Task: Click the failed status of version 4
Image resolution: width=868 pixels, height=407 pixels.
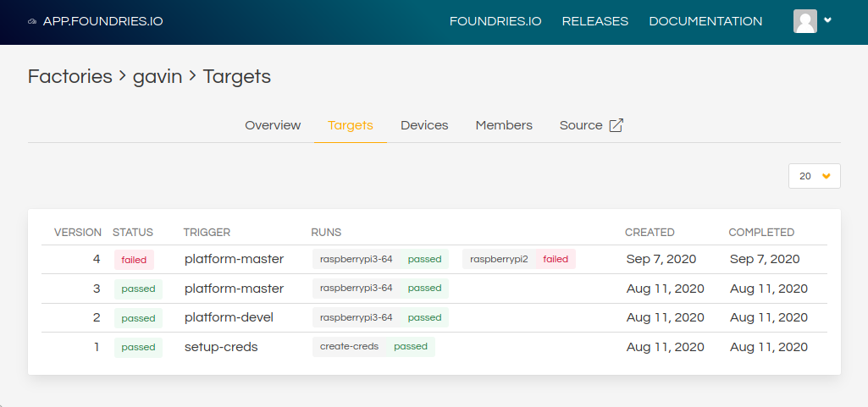Action: click(x=134, y=260)
